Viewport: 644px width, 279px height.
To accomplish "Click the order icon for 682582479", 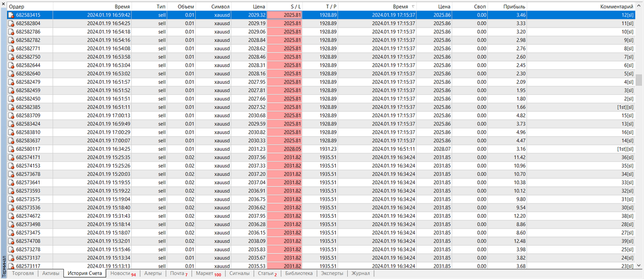I will [x=11, y=82].
